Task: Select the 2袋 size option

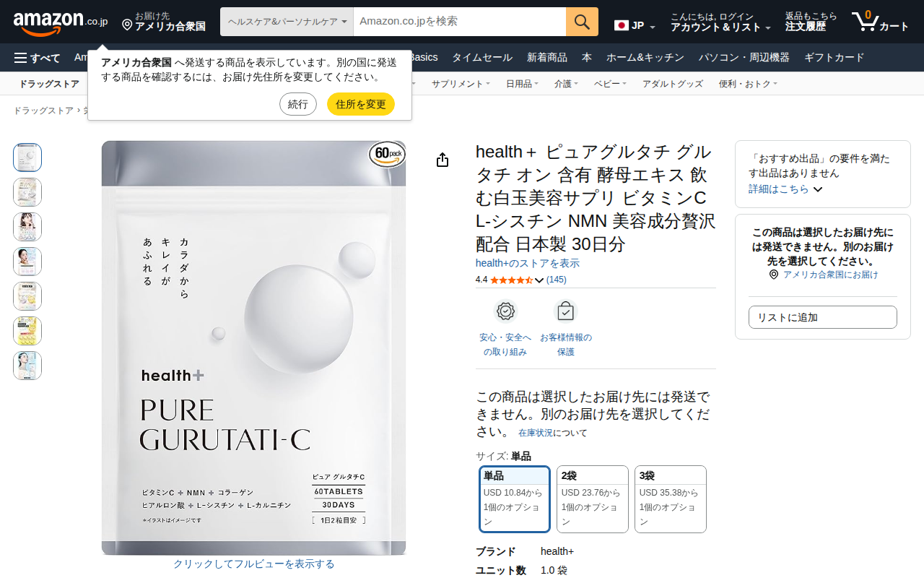Action: pos(593,499)
